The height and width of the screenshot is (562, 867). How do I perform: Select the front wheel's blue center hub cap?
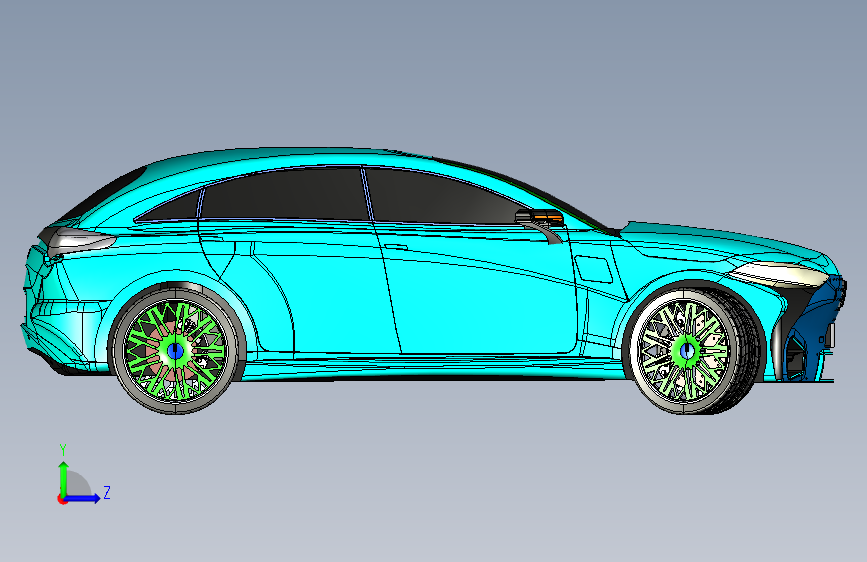[687, 350]
